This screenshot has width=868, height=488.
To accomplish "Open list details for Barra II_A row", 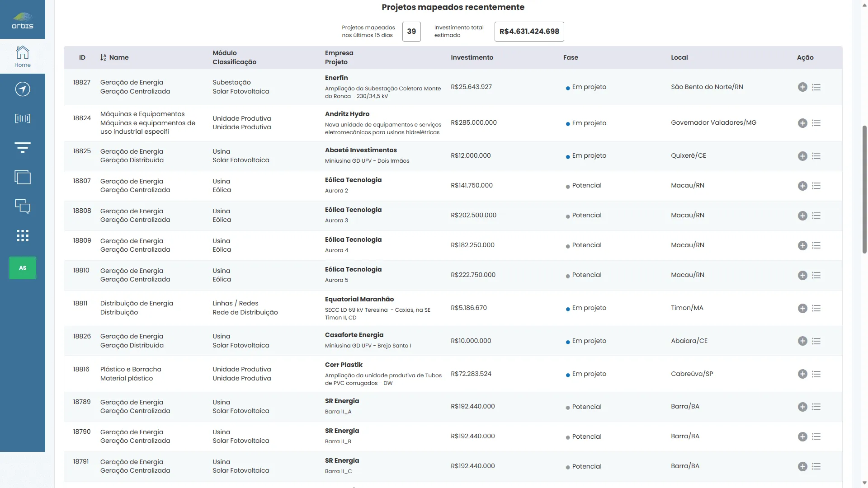I will [816, 407].
